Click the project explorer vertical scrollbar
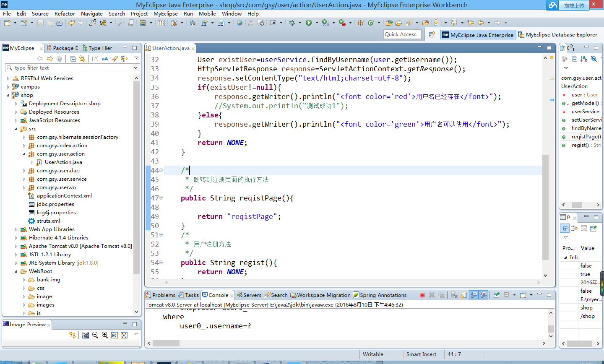This screenshot has height=364, width=604. [136, 178]
